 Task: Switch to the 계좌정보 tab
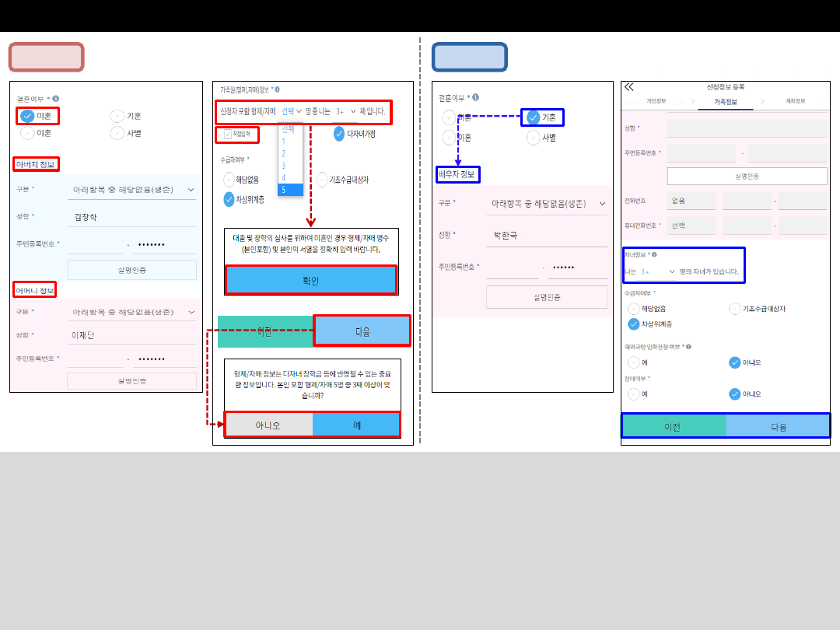click(795, 102)
